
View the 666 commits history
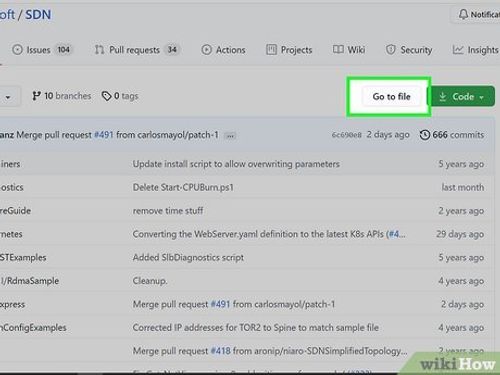pos(452,135)
